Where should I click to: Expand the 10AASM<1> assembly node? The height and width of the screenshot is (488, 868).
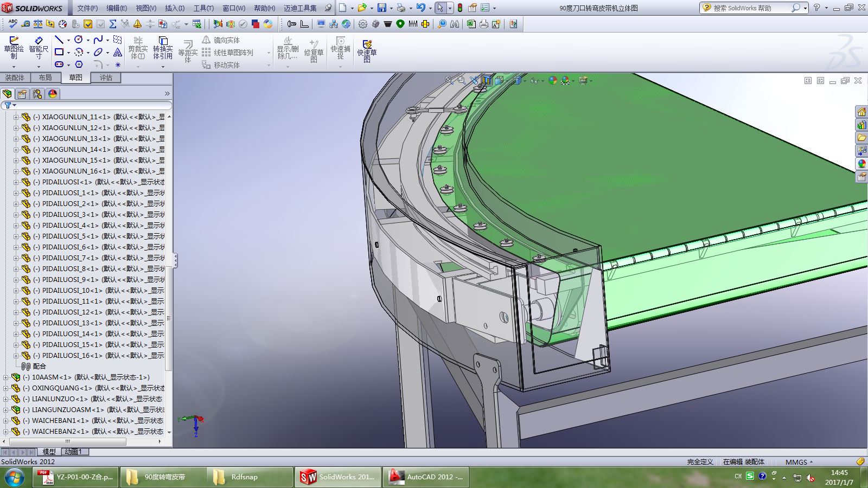pyautogui.click(x=5, y=377)
